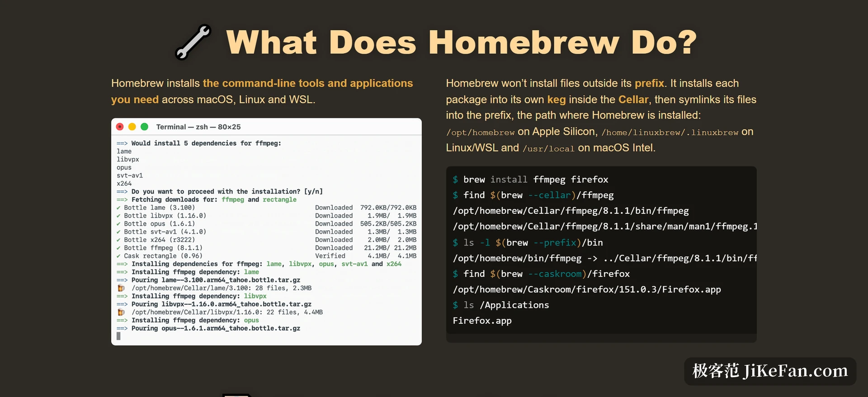Image resolution: width=868 pixels, height=397 pixels.
Task: Click the '/opt/homebrew/Cellar/libvpx/1.16.0: 22 files, 4.4MB' line
Action: [x=227, y=312]
